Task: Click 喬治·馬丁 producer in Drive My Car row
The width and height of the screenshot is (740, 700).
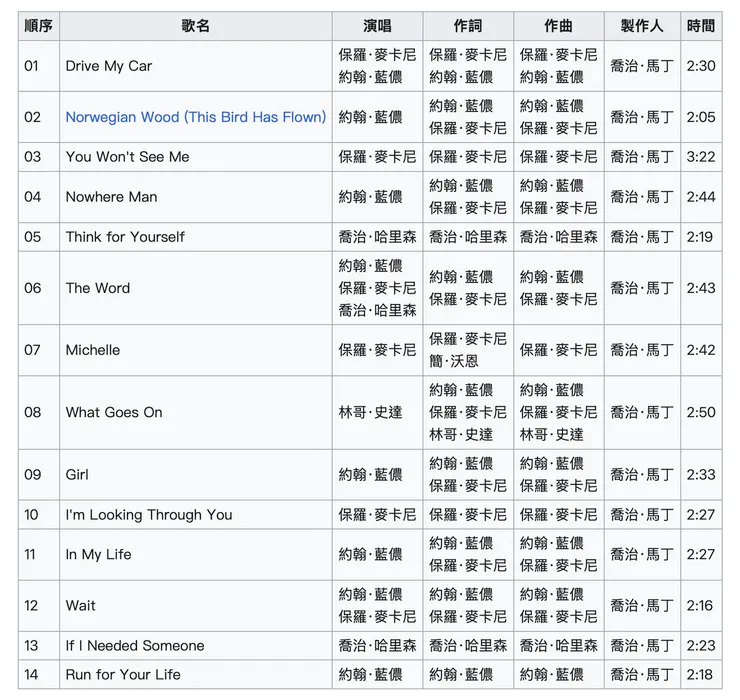Action: (642, 66)
